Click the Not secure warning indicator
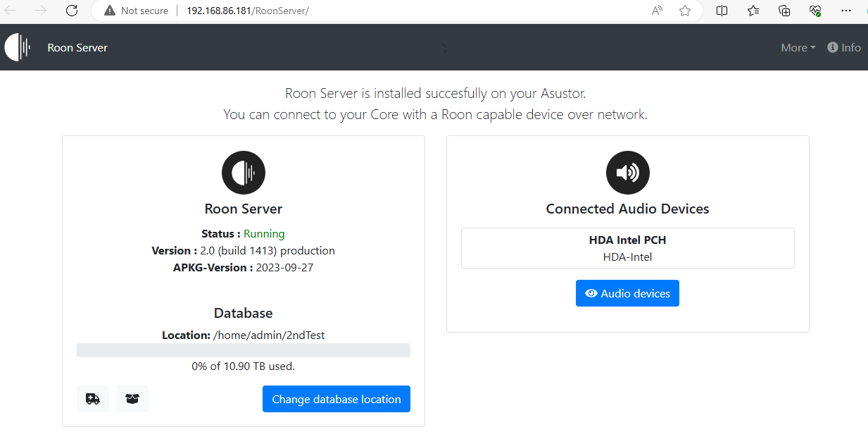Viewport: 868px width, 444px height. 136,11
